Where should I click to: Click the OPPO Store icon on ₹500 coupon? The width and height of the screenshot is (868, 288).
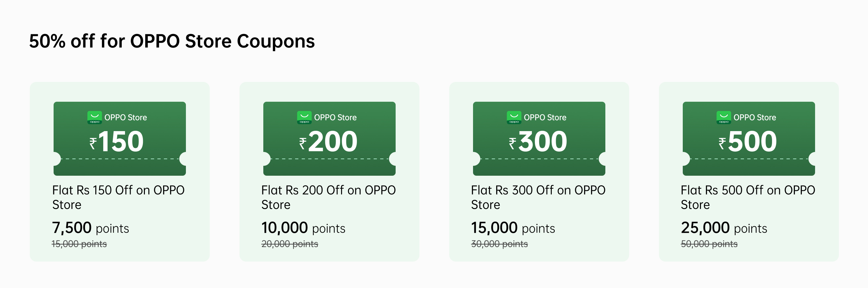(x=723, y=117)
